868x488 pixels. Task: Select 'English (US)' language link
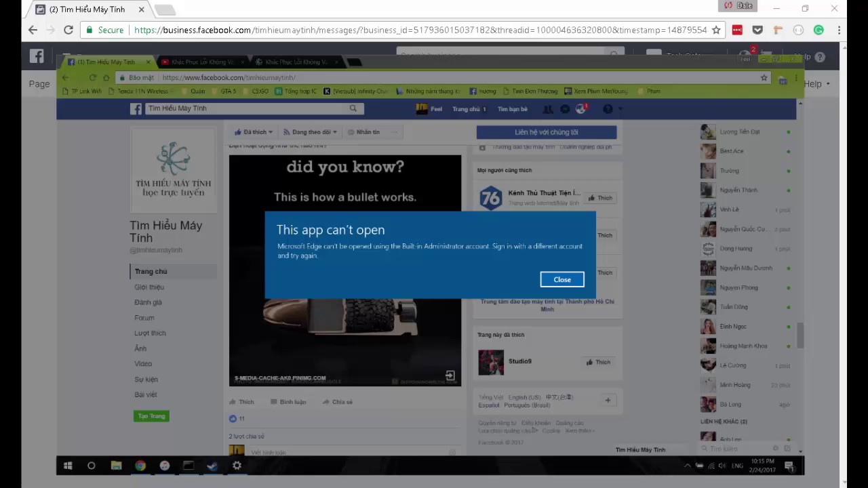[524, 397]
